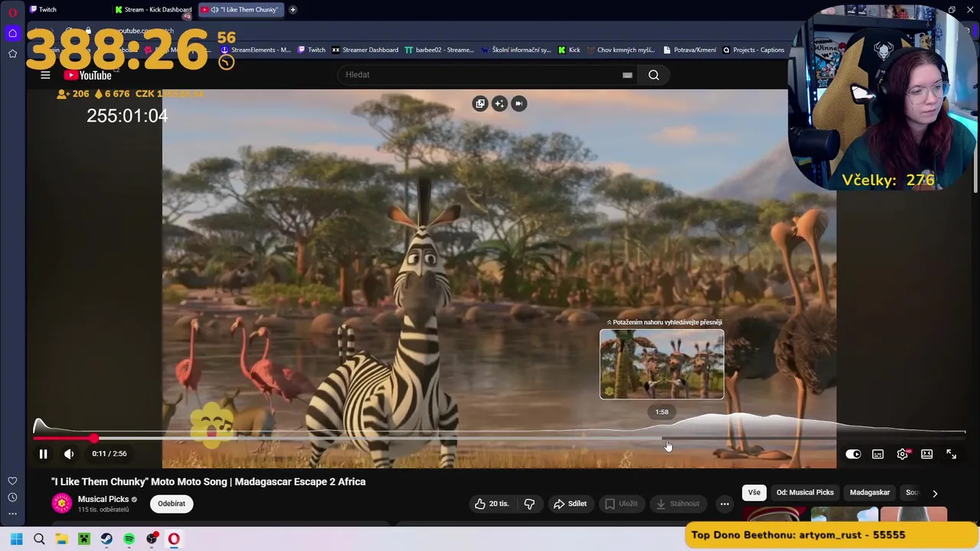
Task: Show next chips with right arrow
Action: pyautogui.click(x=935, y=494)
